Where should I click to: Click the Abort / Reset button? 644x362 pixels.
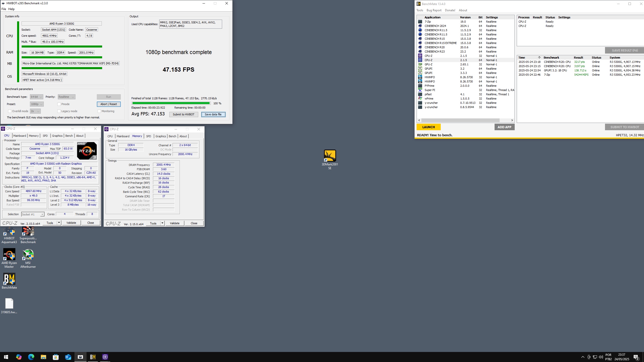click(x=109, y=104)
